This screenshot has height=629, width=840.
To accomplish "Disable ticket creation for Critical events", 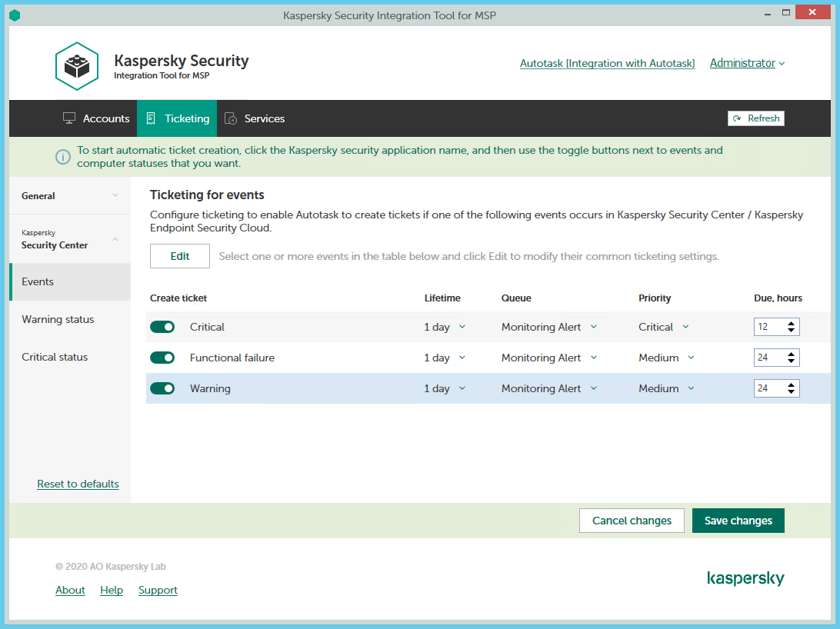I will click(x=162, y=327).
